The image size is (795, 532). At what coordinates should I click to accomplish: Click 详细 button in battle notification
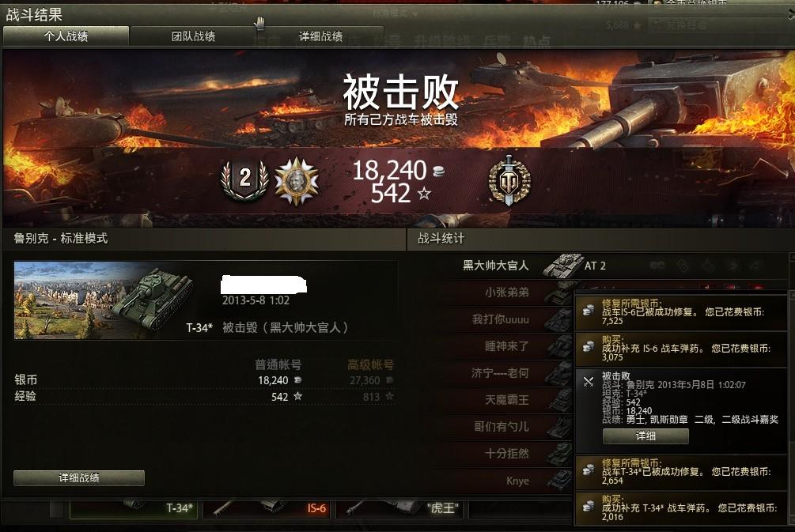pos(645,436)
